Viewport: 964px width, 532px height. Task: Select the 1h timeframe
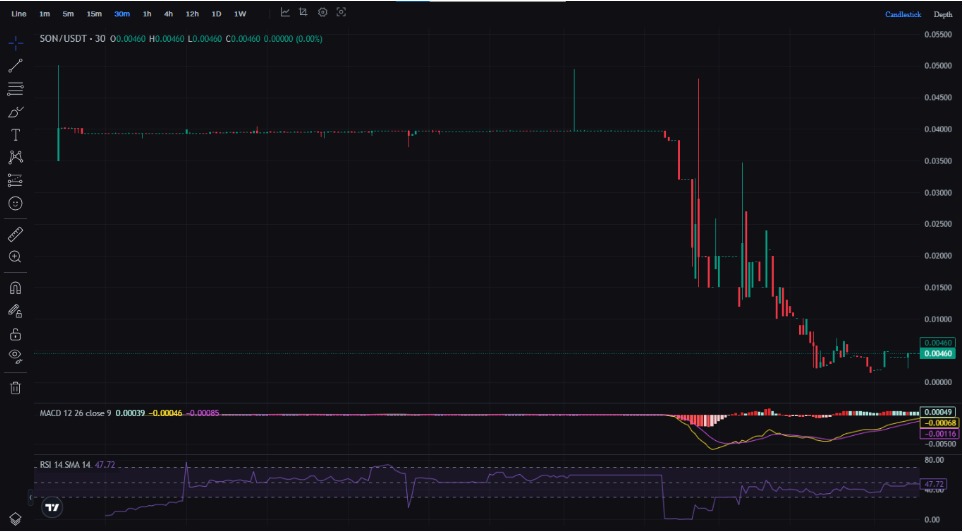(147, 14)
